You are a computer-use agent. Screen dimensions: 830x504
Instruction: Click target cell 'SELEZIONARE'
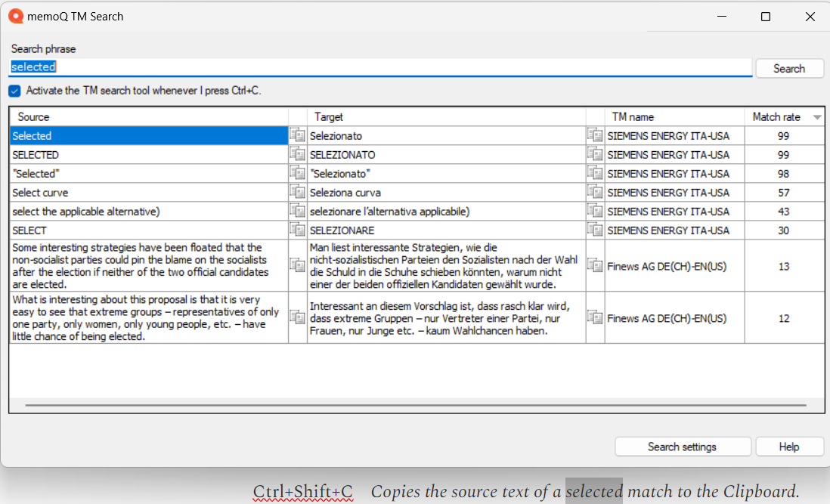pos(446,230)
